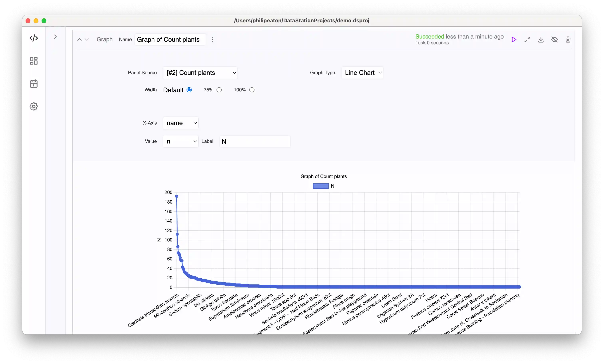Move the panel down with the down arrow
Image resolution: width=604 pixels, height=364 pixels.
(87, 40)
